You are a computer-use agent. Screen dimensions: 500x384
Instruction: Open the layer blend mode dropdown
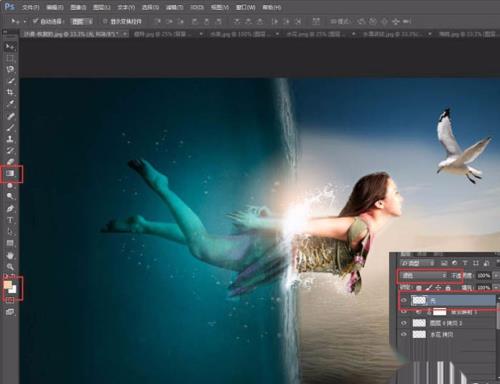(424, 275)
